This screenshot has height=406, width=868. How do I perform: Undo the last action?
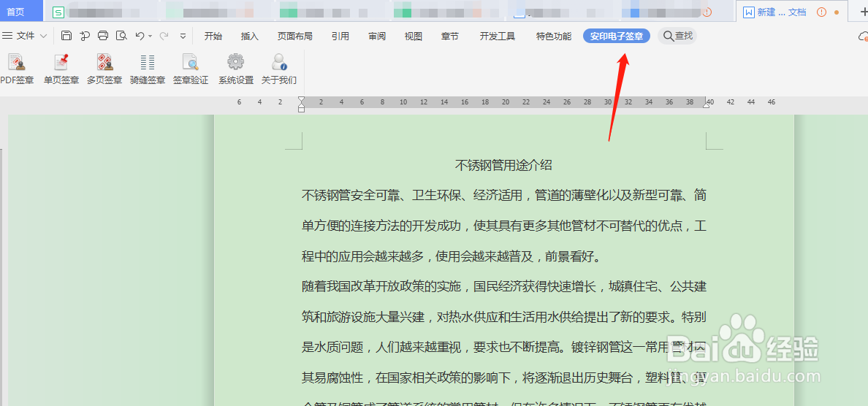[x=140, y=36]
